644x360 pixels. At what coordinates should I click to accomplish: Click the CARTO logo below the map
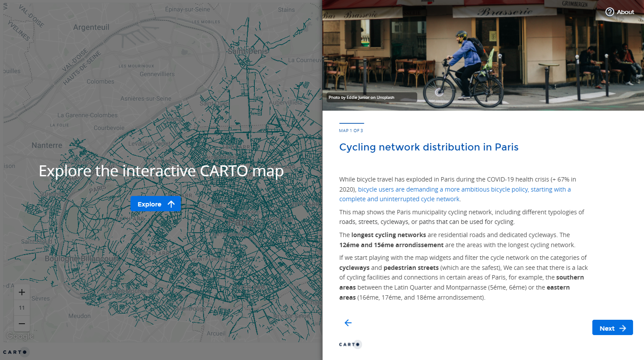tap(15, 352)
